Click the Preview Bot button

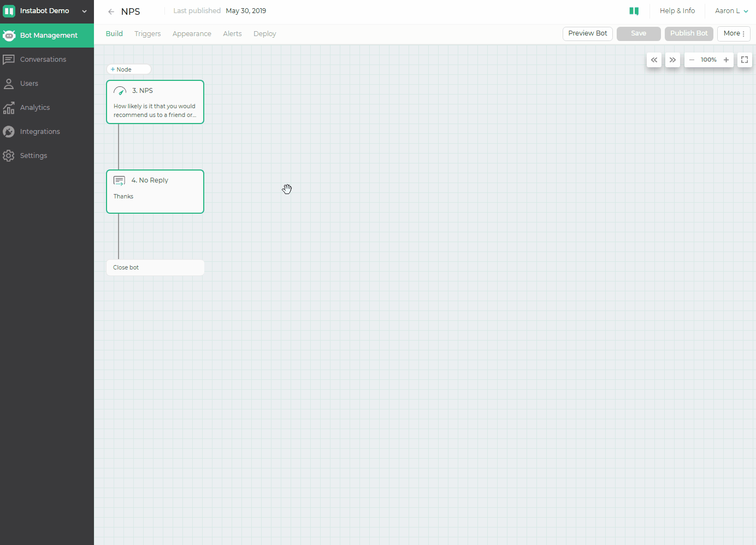(x=588, y=33)
